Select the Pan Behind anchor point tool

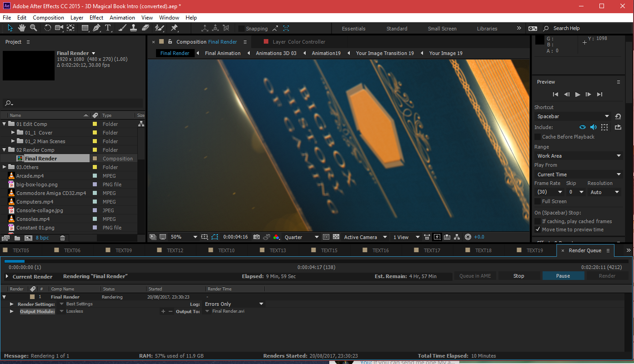70,28
